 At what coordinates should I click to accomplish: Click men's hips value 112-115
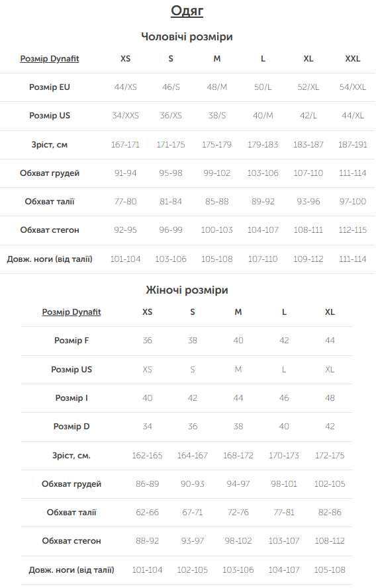(353, 230)
